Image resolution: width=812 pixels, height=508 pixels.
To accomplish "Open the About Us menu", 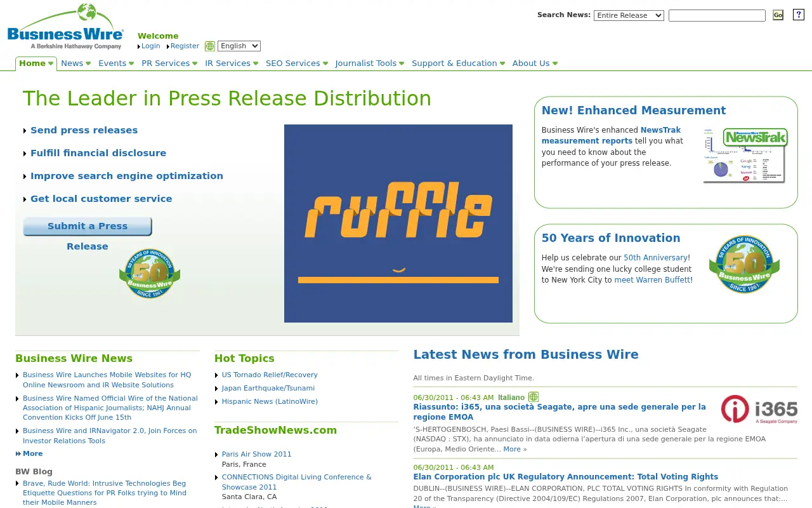I will (535, 63).
